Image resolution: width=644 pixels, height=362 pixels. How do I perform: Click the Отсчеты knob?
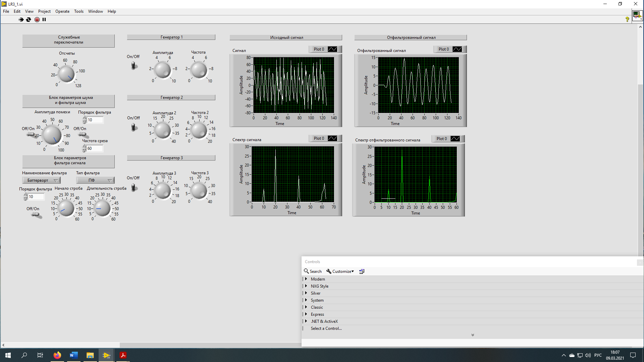pyautogui.click(x=66, y=74)
